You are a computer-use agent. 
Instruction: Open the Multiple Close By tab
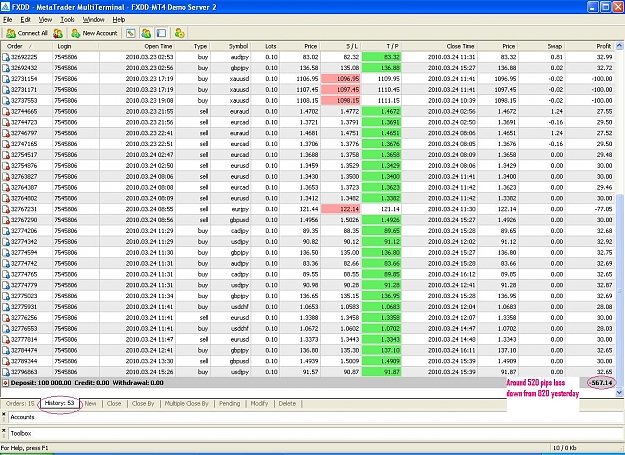187,404
